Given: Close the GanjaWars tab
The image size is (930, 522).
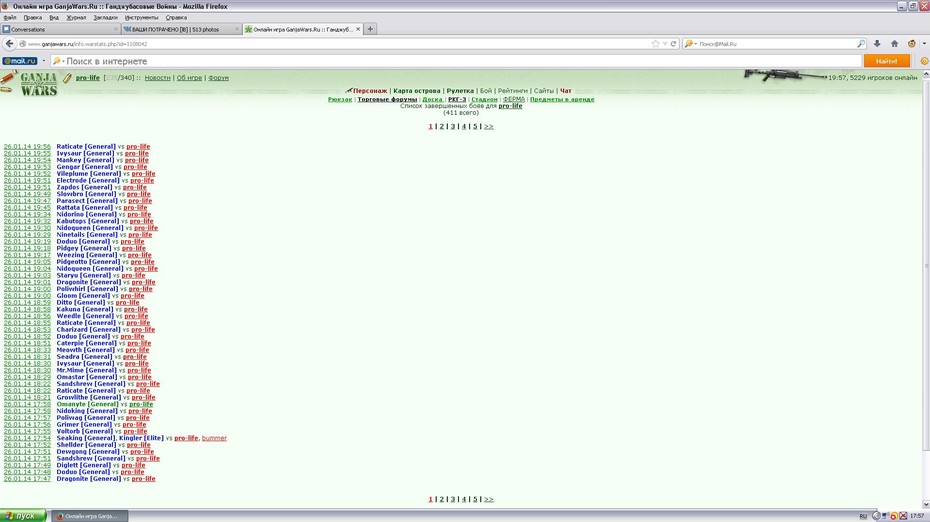Looking at the screenshot, I should coord(358,29).
